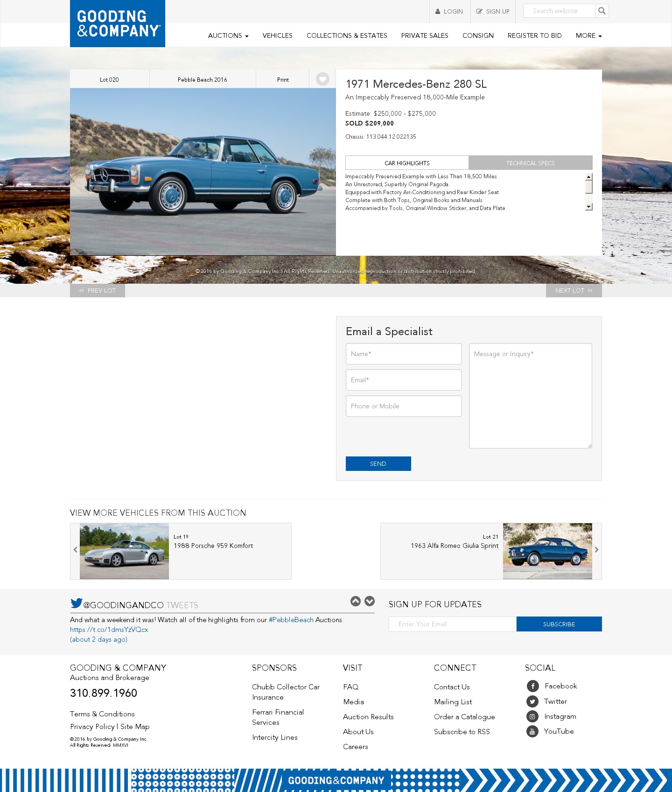Viewport: 672px width, 792px height.
Task: Open 1963 Alfa Romeo Giulia Sprint thumbnail
Action: (x=547, y=551)
